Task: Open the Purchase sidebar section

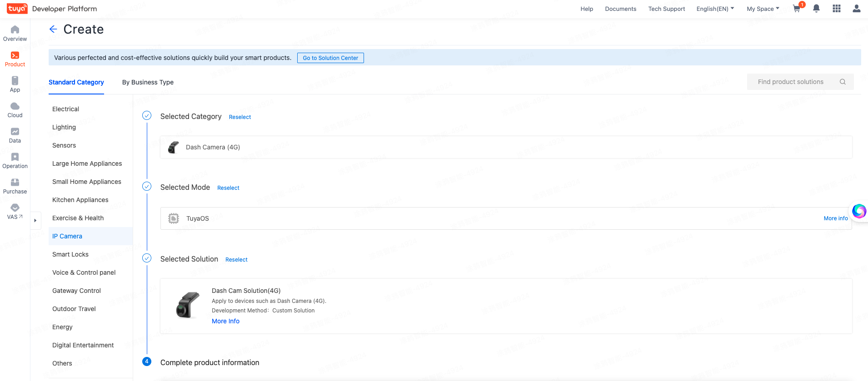Action: pyautogui.click(x=15, y=186)
